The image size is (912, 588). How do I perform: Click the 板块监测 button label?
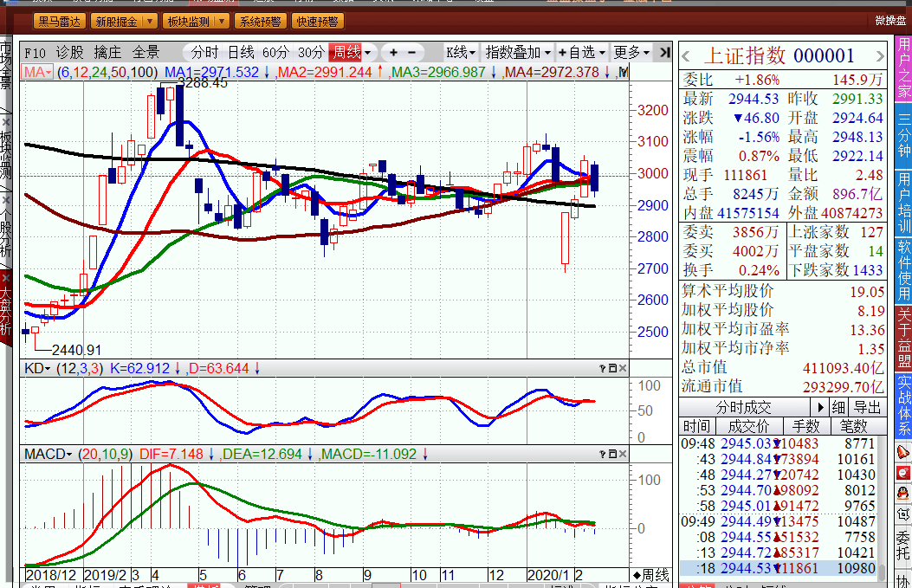tap(189, 22)
